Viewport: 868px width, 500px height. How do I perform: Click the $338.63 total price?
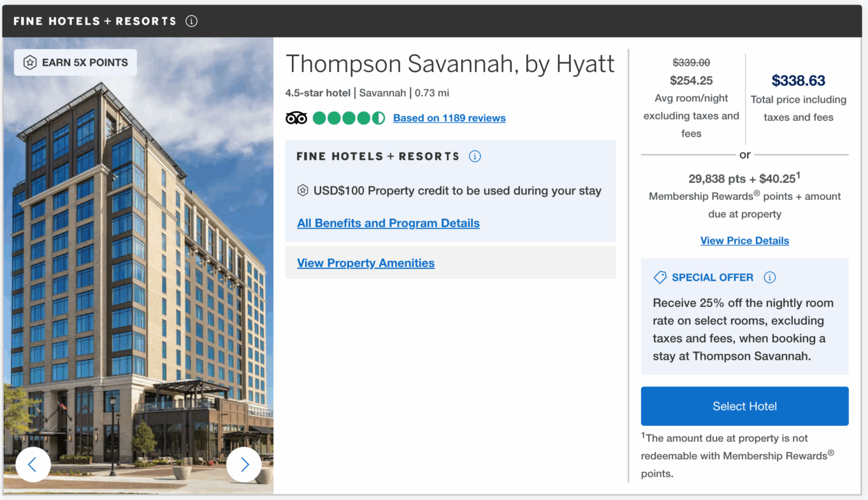pos(798,81)
